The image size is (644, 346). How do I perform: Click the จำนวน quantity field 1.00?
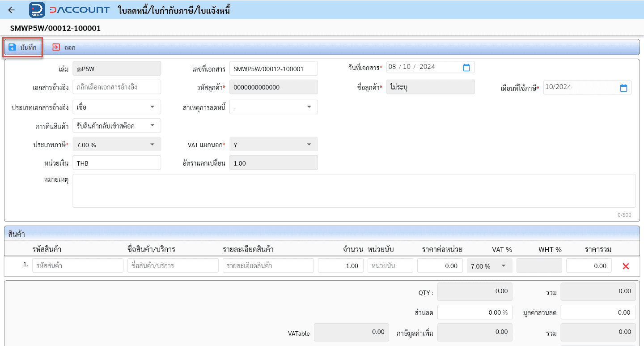pos(341,265)
